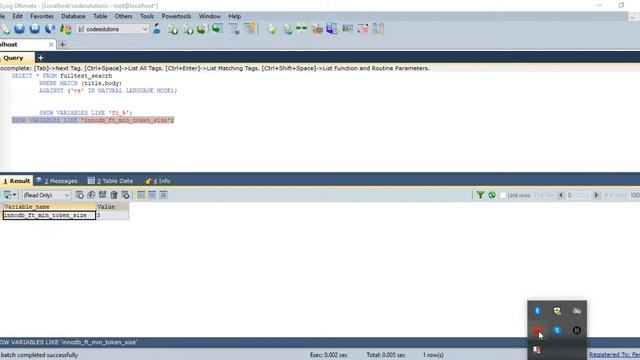
Task: Click the save changes icon in result toolbar
Action: (x=102, y=195)
